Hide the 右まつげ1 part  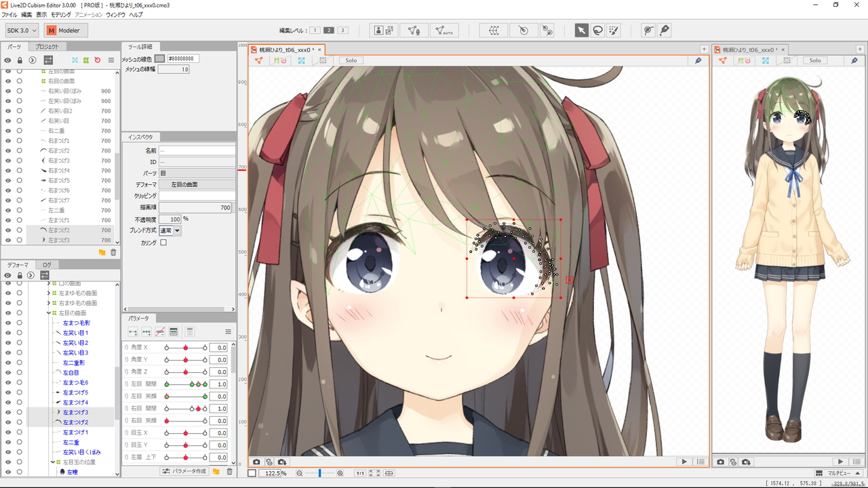[8, 141]
